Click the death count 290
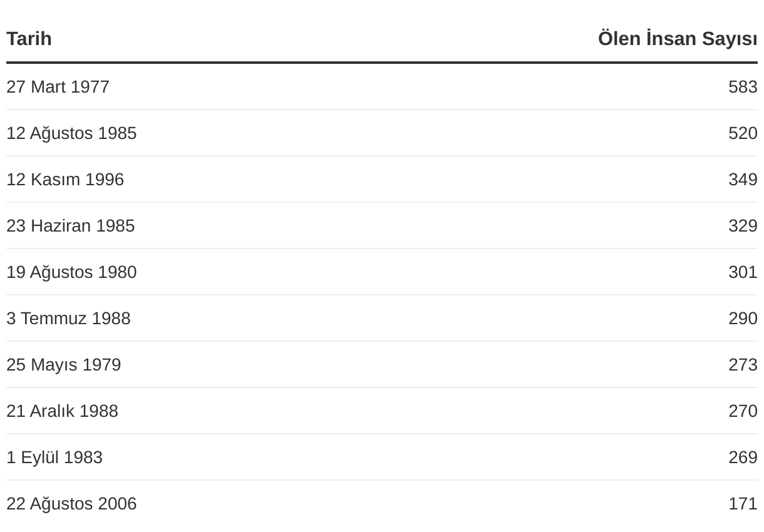This screenshot has height=532, width=764. click(x=743, y=319)
